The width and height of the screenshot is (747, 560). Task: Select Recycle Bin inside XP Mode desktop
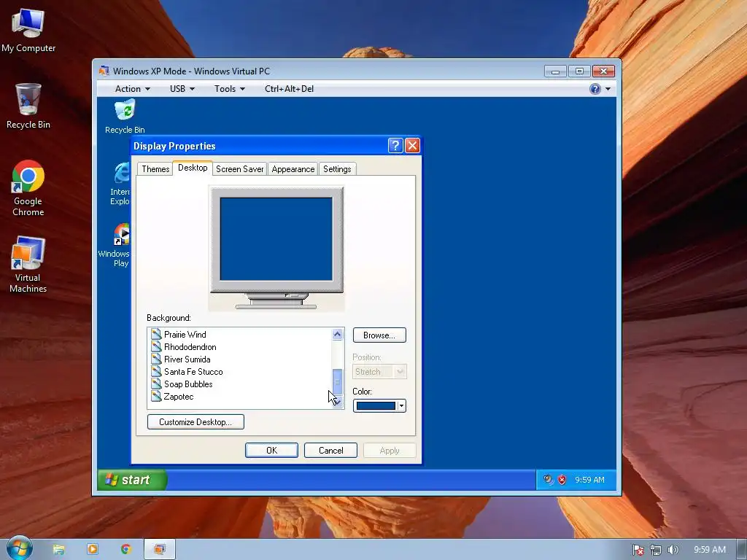(125, 116)
